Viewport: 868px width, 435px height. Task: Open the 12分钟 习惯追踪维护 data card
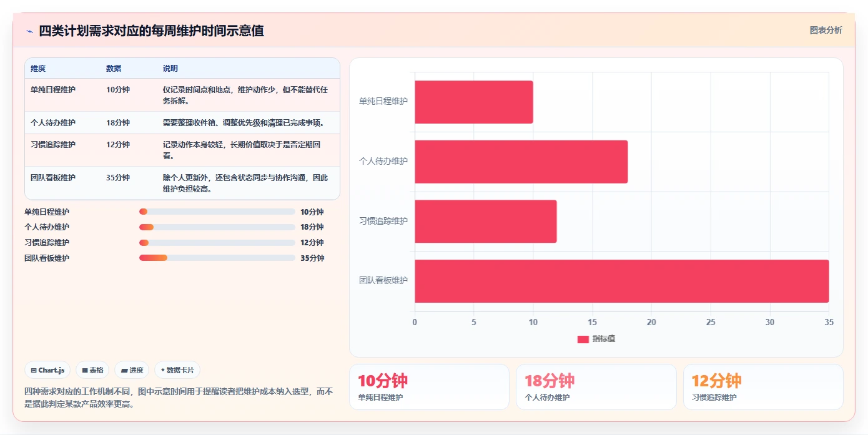(763, 387)
